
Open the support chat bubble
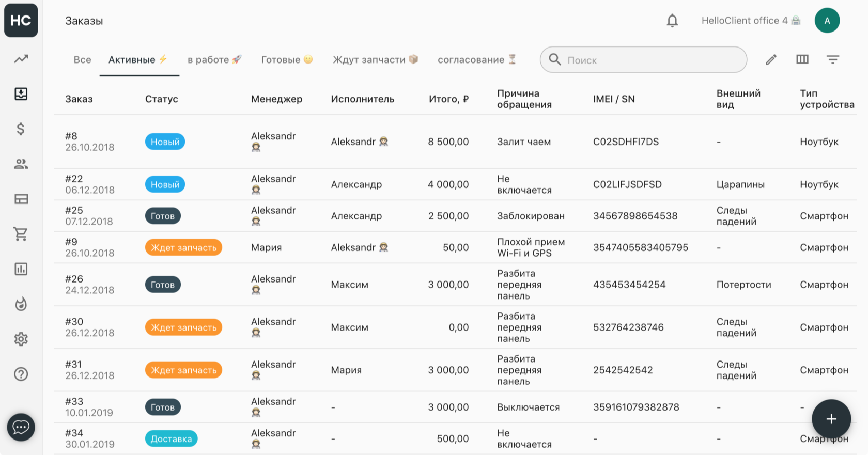[x=21, y=427]
